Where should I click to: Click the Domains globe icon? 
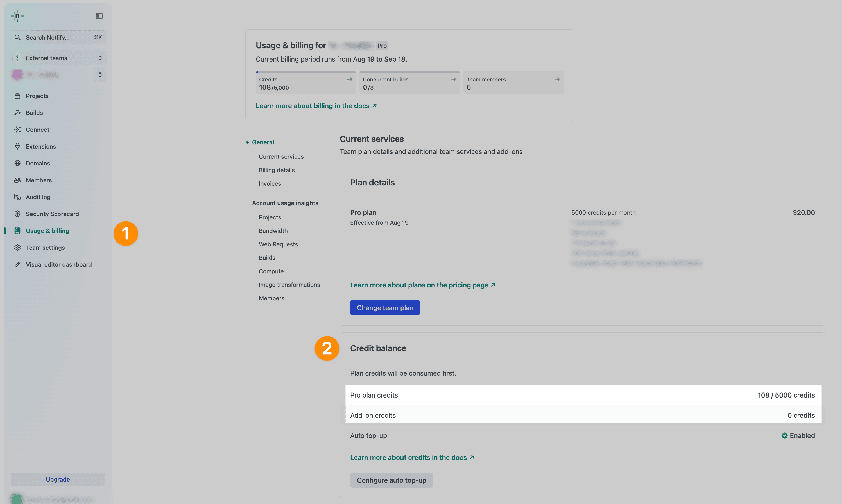(x=17, y=163)
